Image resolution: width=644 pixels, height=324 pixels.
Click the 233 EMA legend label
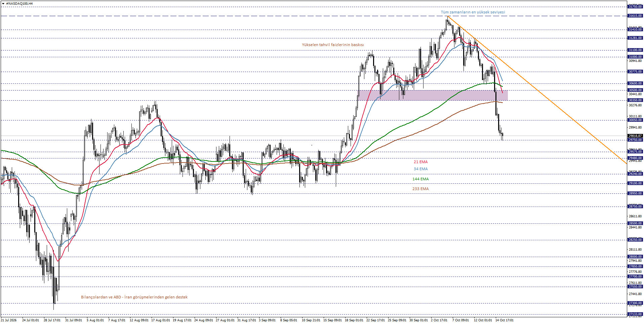(x=420, y=189)
